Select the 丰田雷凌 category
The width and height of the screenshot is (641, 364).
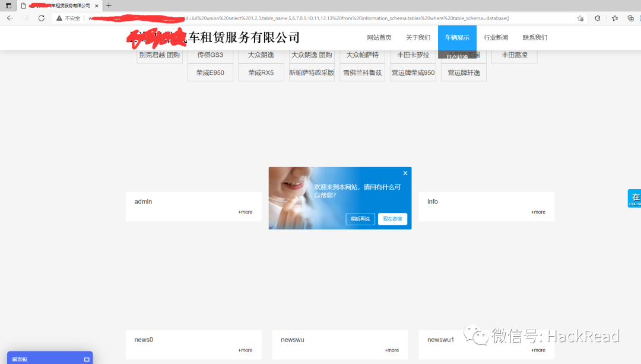click(x=514, y=55)
